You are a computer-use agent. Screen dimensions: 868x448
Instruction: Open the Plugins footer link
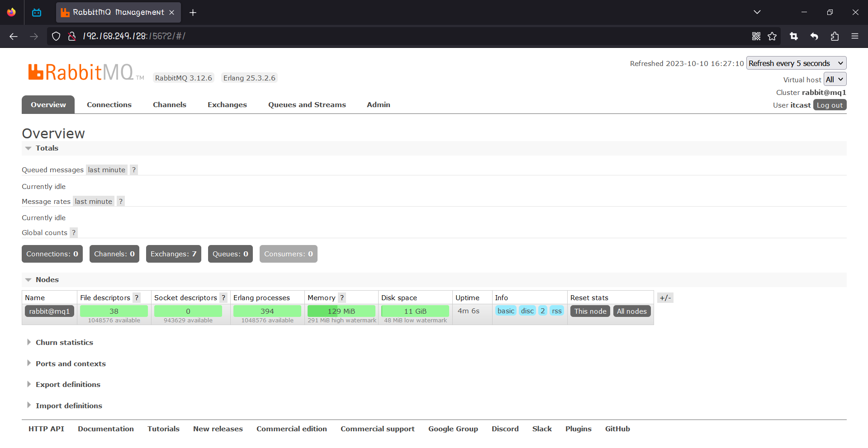coord(579,429)
